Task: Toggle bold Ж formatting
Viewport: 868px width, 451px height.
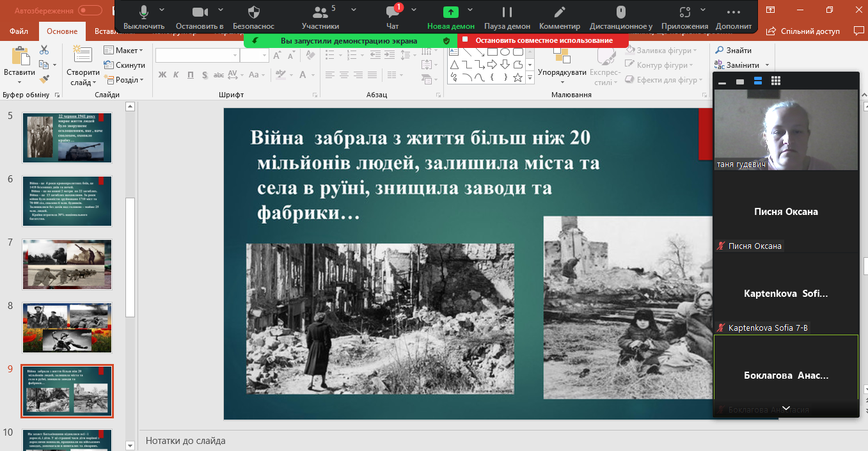Action: (x=162, y=75)
